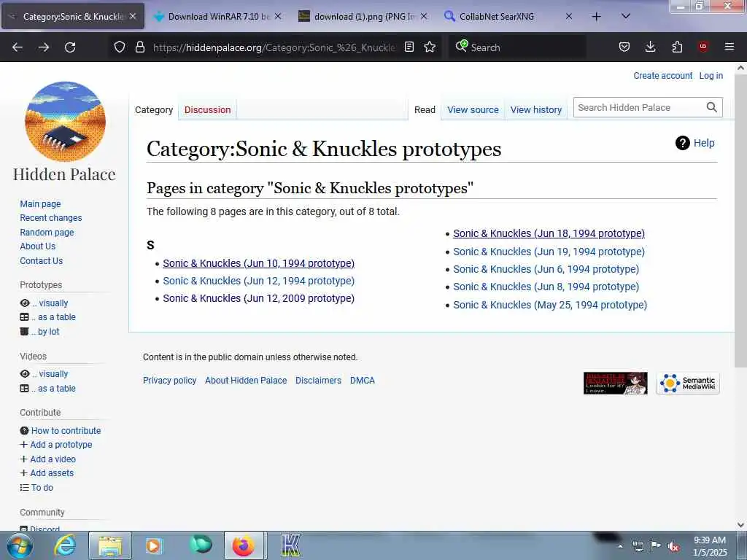Open the Action Center flag icon

(656, 545)
